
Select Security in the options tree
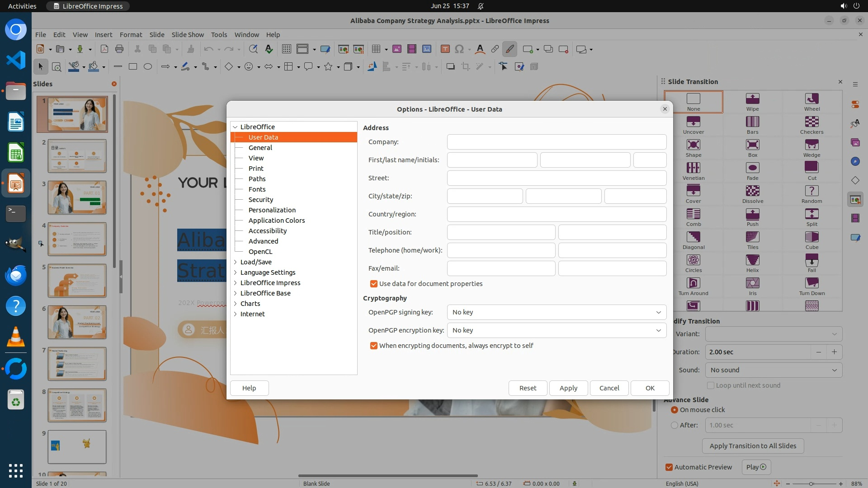(x=260, y=200)
